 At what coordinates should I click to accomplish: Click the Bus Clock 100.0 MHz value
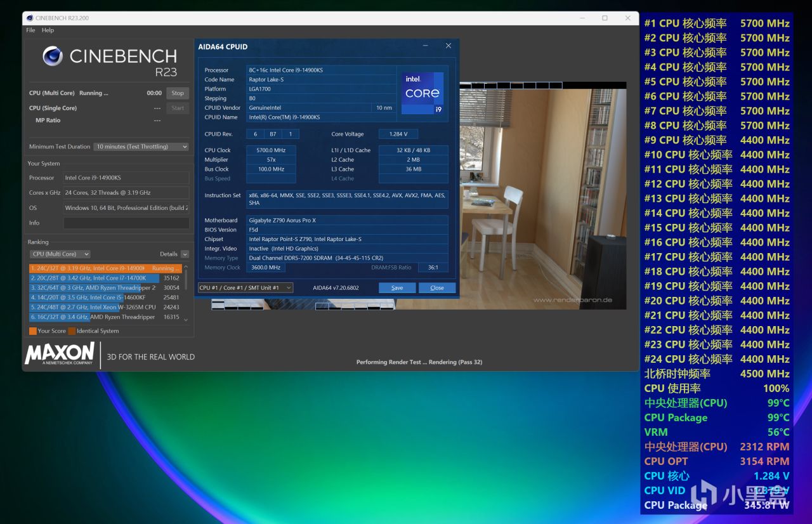tap(271, 169)
